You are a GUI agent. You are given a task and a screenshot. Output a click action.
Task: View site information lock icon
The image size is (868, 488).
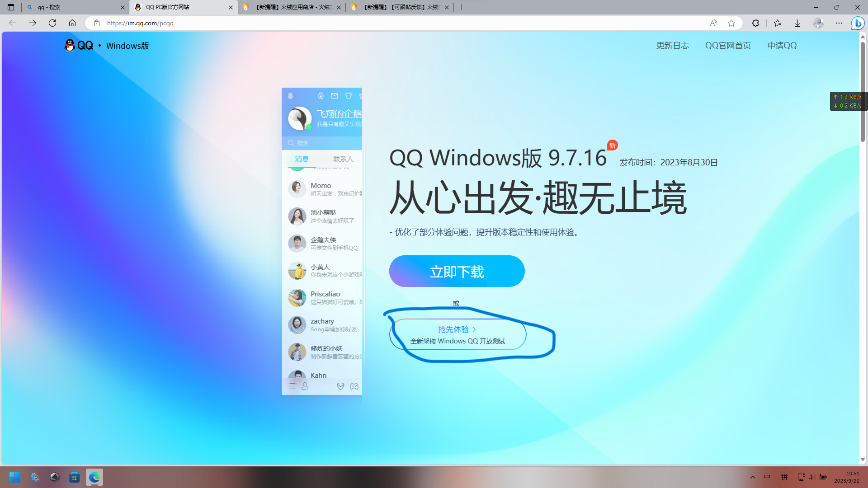[x=96, y=23]
